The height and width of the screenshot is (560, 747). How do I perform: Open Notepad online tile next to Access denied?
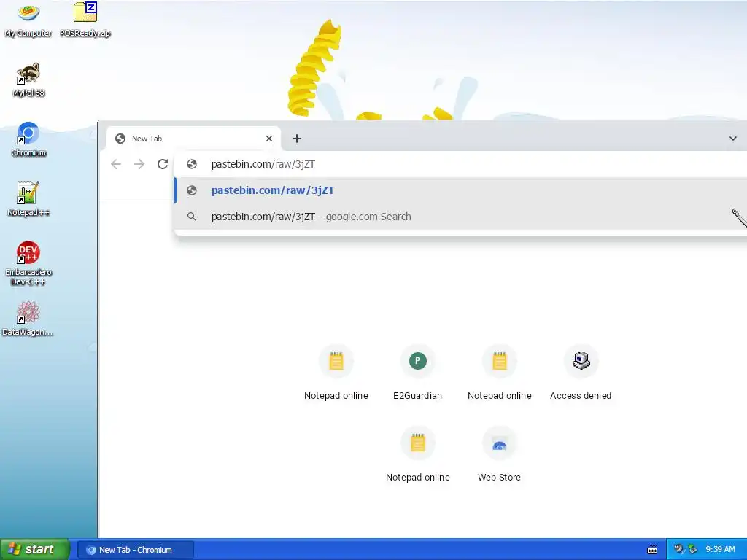(x=499, y=373)
